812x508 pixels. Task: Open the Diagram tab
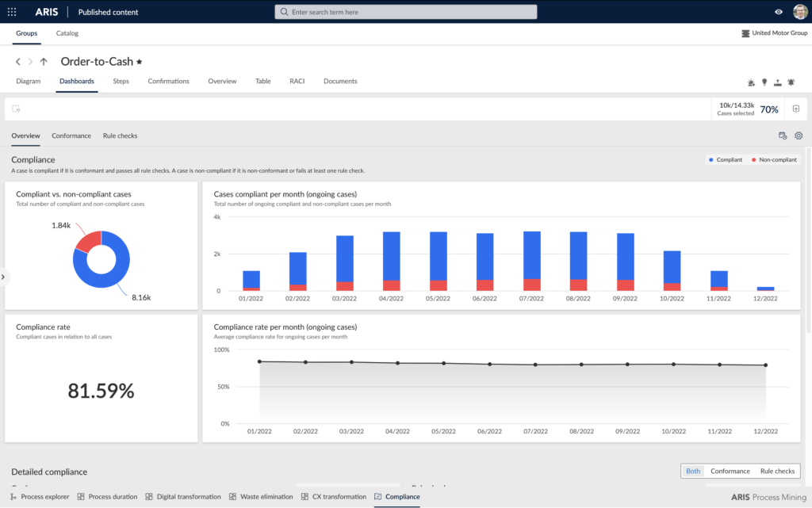[x=29, y=81]
